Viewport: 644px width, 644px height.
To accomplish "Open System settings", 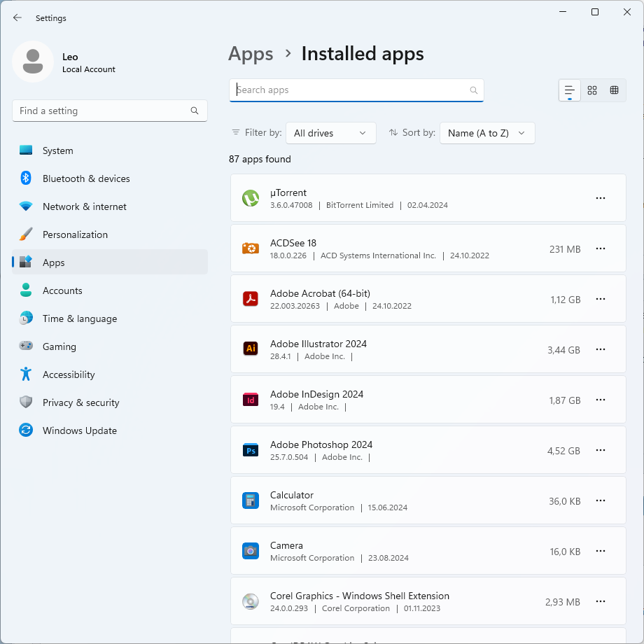I will click(x=110, y=150).
